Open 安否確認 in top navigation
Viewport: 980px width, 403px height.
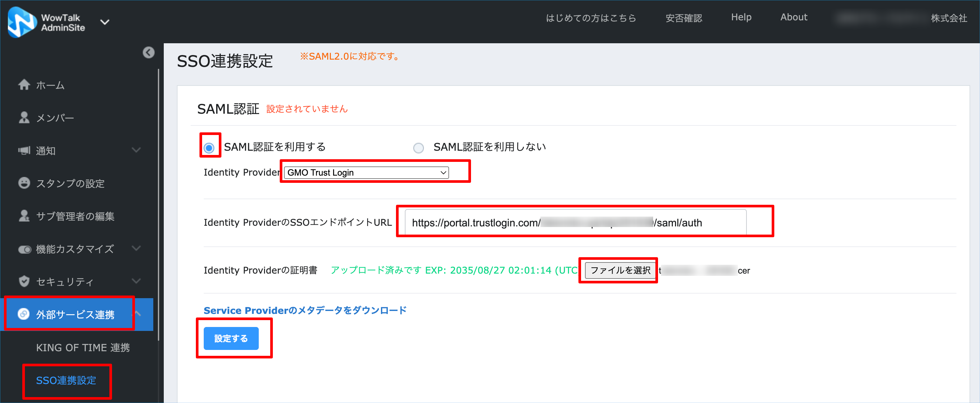684,18
